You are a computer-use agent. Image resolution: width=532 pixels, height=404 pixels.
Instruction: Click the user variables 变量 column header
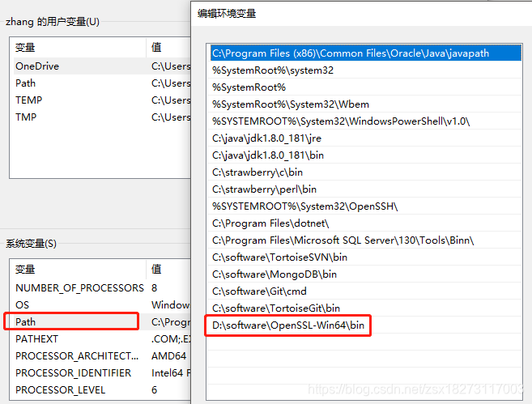coord(79,48)
